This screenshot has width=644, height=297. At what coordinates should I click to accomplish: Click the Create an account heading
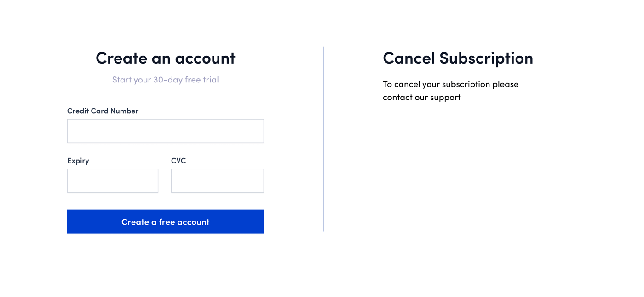pos(165,58)
